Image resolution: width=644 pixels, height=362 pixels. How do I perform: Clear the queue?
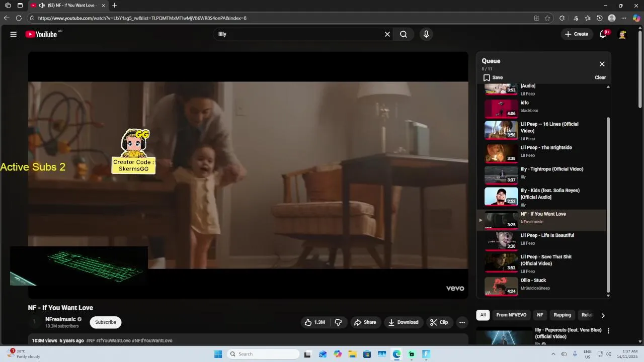[600, 77]
